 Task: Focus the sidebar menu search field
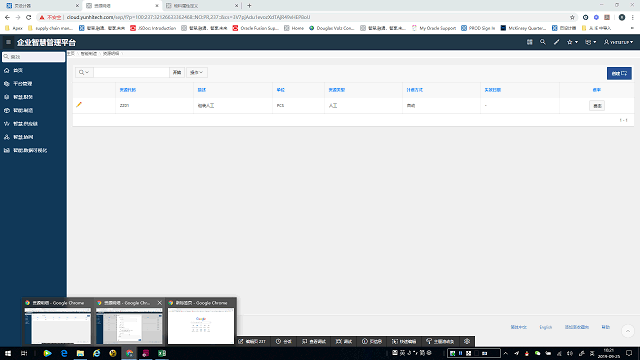[x=33, y=57]
